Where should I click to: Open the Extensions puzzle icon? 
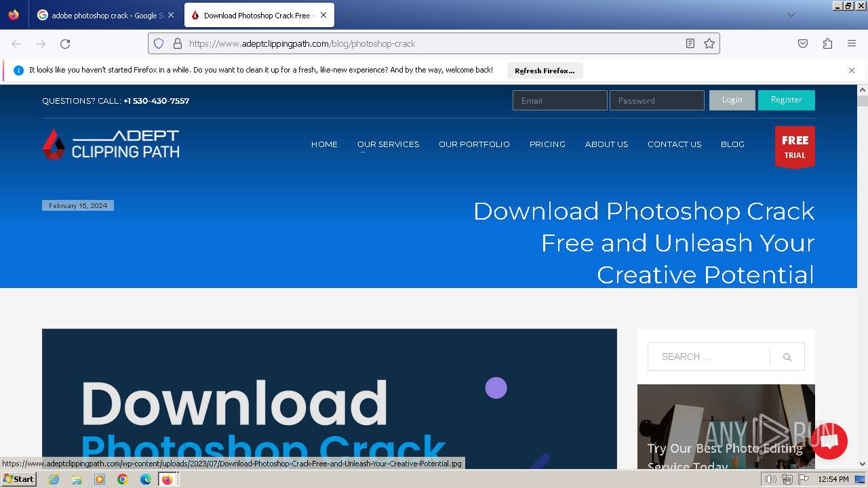[x=827, y=43]
